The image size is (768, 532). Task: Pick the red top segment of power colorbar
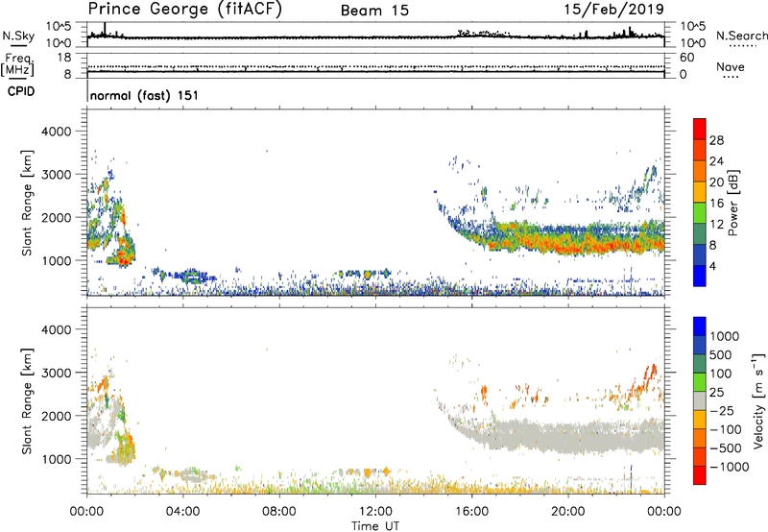(x=700, y=130)
